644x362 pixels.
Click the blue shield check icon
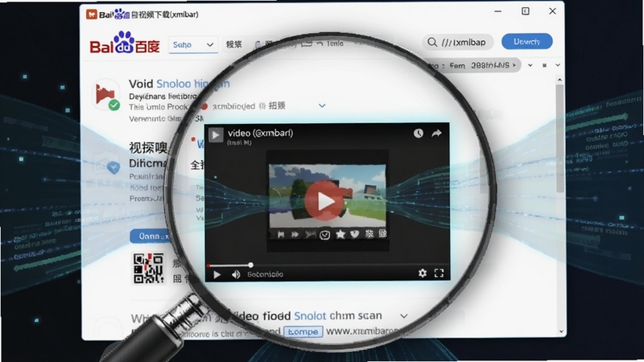(x=113, y=167)
